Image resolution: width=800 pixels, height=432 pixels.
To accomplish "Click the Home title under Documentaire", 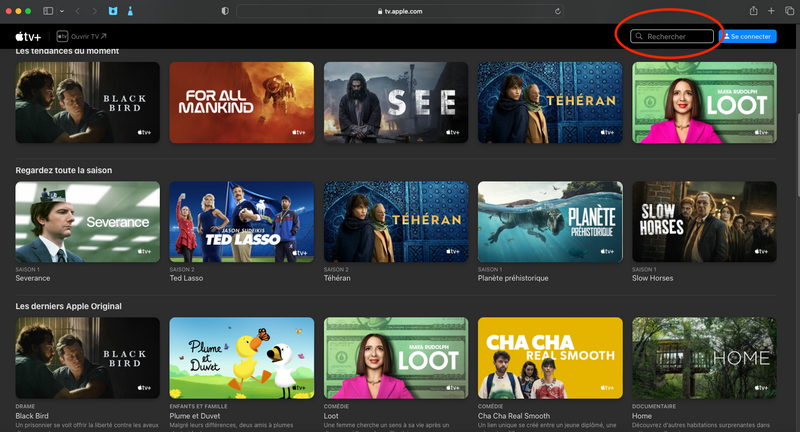I will pos(642,416).
